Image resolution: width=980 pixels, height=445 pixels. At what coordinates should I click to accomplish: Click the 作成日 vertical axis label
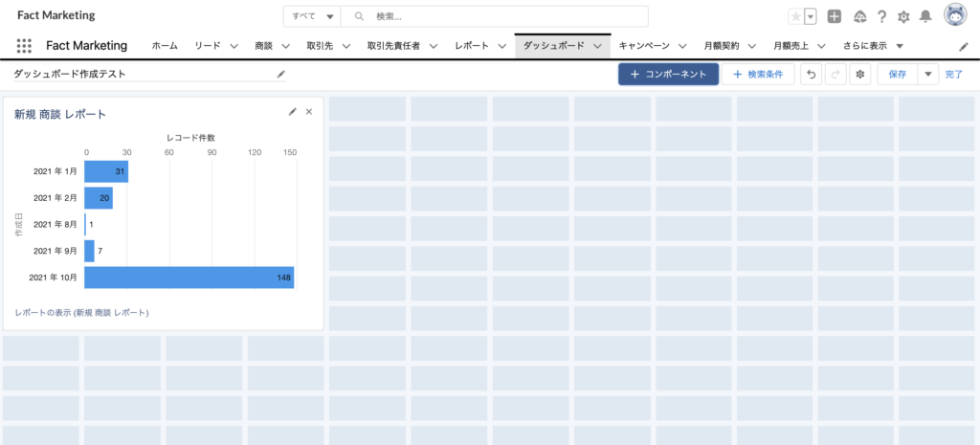click(19, 225)
